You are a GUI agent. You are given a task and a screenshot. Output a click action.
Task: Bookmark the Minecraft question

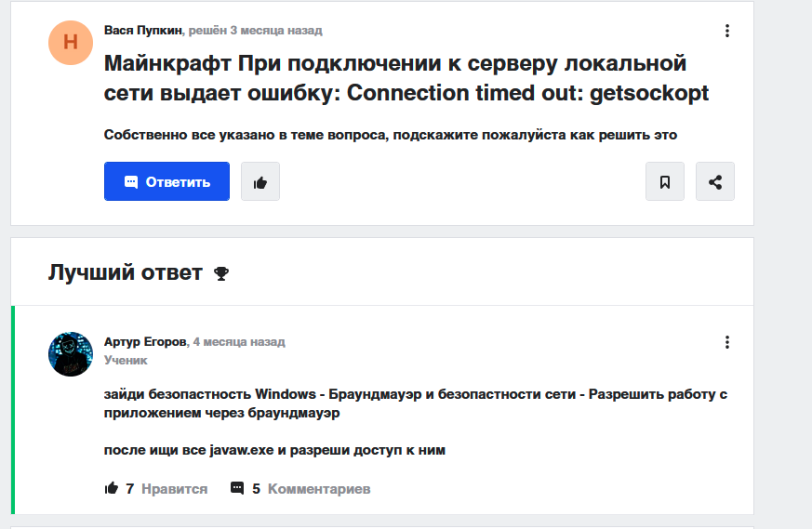coord(665,181)
